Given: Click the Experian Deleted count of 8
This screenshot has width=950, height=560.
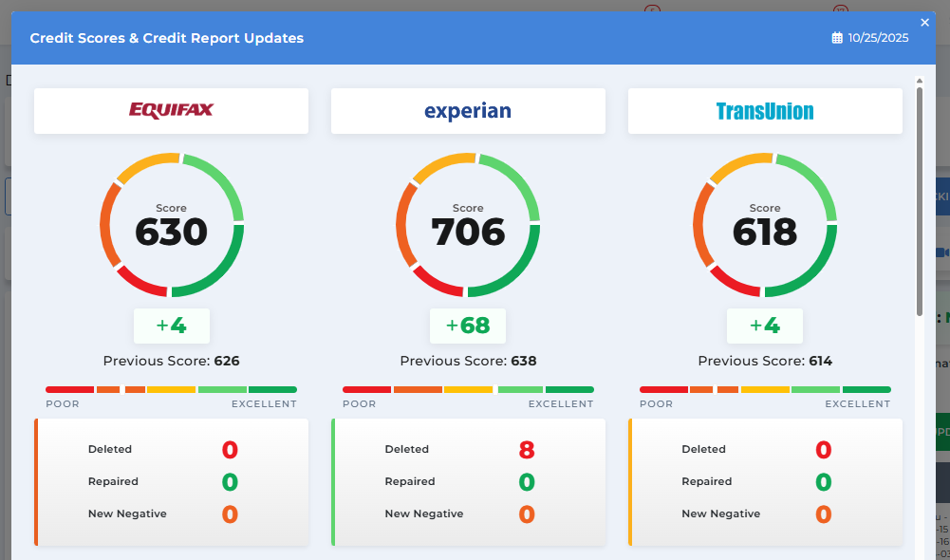Looking at the screenshot, I should (527, 450).
